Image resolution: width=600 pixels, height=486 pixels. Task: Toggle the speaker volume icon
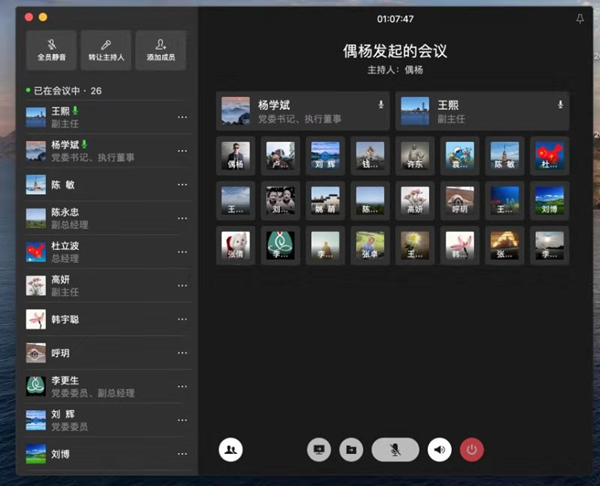pyautogui.click(x=439, y=450)
